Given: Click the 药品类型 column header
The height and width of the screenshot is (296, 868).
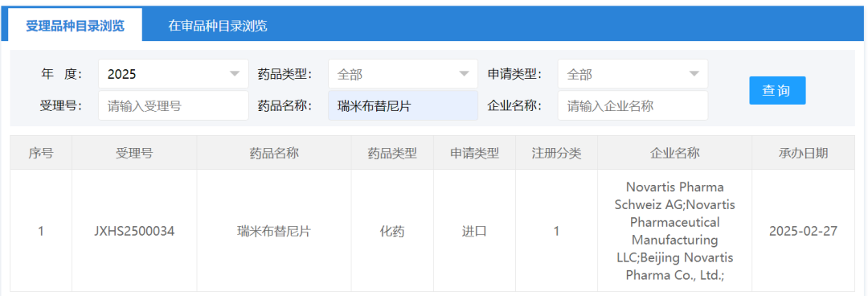Looking at the screenshot, I should [392, 153].
